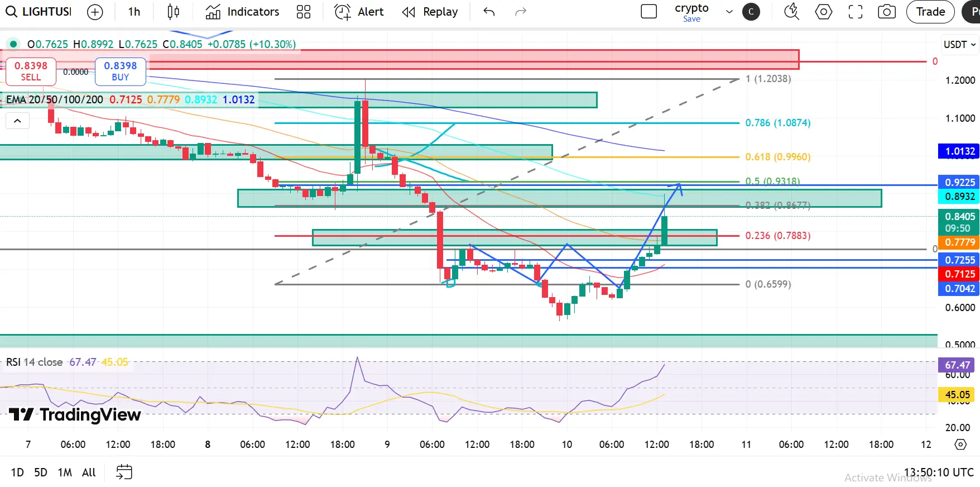This screenshot has height=487, width=980.
Task: Open the go-to-date calendar icon
Action: point(124,472)
